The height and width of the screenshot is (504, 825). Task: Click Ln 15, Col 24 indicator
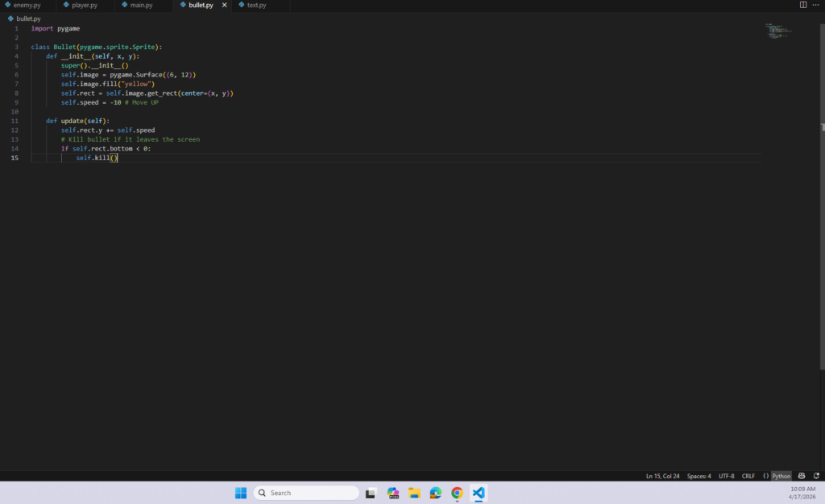click(x=662, y=476)
